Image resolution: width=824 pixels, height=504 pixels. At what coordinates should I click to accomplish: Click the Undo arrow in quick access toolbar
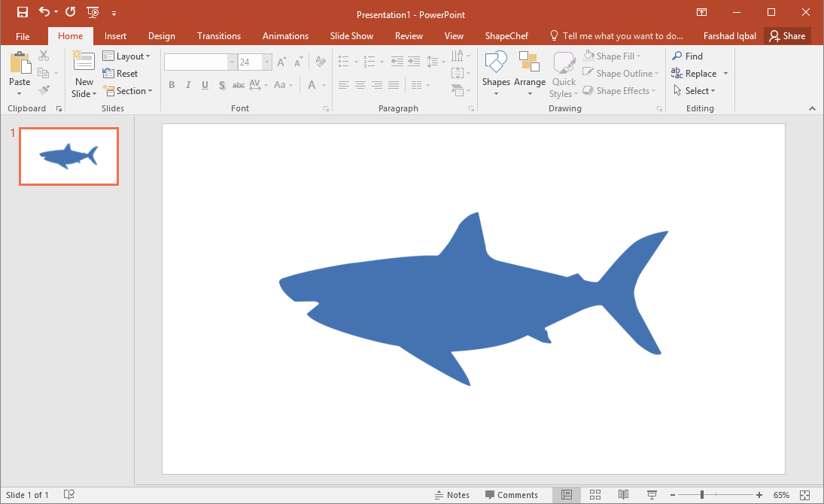pyautogui.click(x=44, y=12)
